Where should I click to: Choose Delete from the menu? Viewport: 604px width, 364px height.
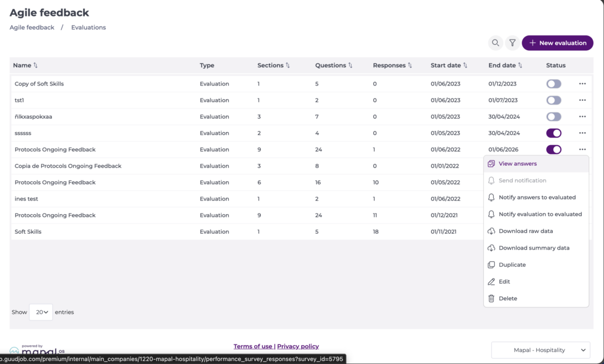[536, 299]
